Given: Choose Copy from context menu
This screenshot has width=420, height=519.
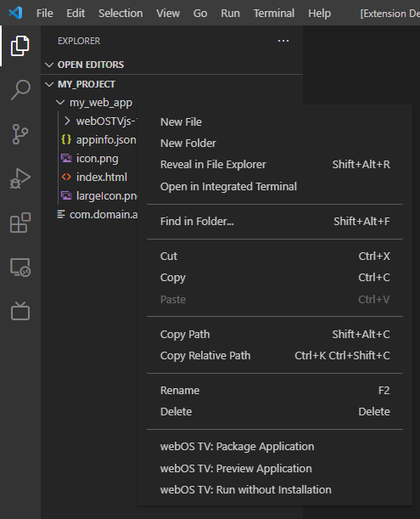Looking at the screenshot, I should [275, 278].
